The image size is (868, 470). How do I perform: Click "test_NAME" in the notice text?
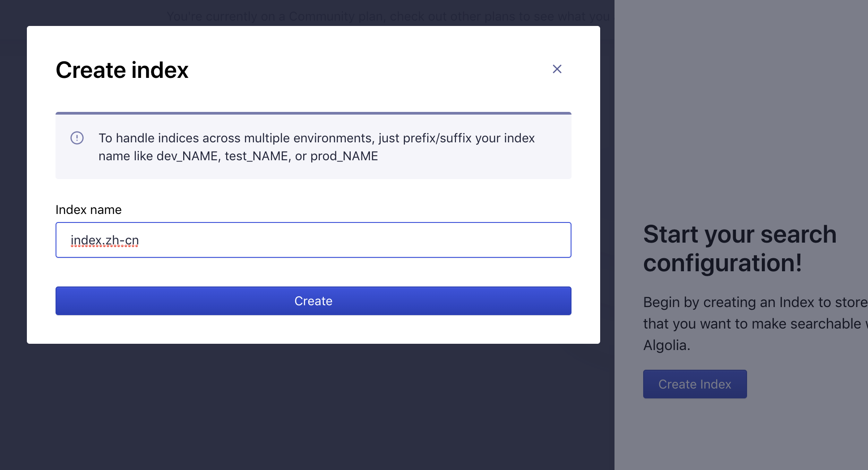click(256, 156)
